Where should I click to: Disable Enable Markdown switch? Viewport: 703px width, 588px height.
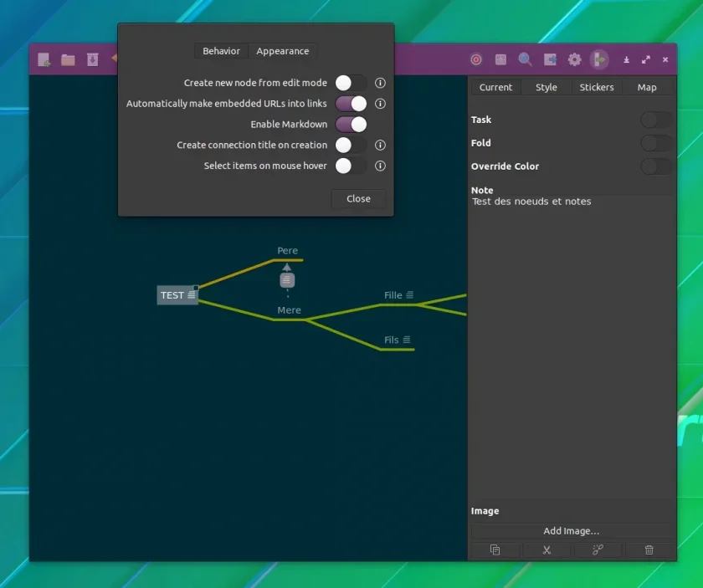[351, 124]
